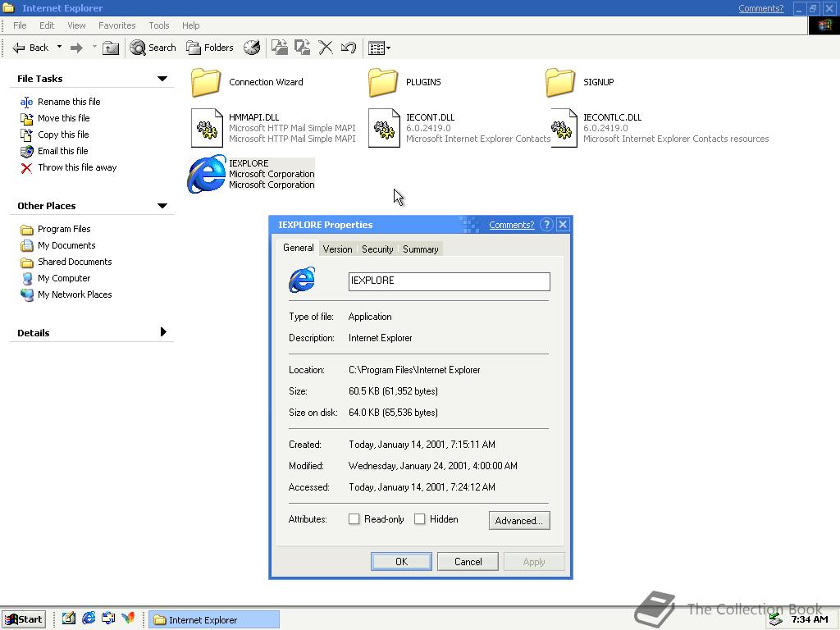
Task: Click Comments? link in Explorer title bar
Action: (760, 8)
